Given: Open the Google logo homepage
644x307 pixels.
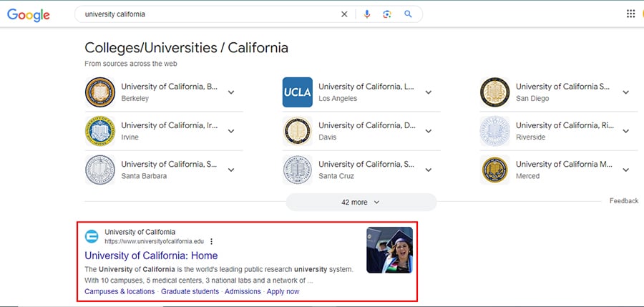Looking at the screenshot, I should pyautogui.click(x=29, y=14).
